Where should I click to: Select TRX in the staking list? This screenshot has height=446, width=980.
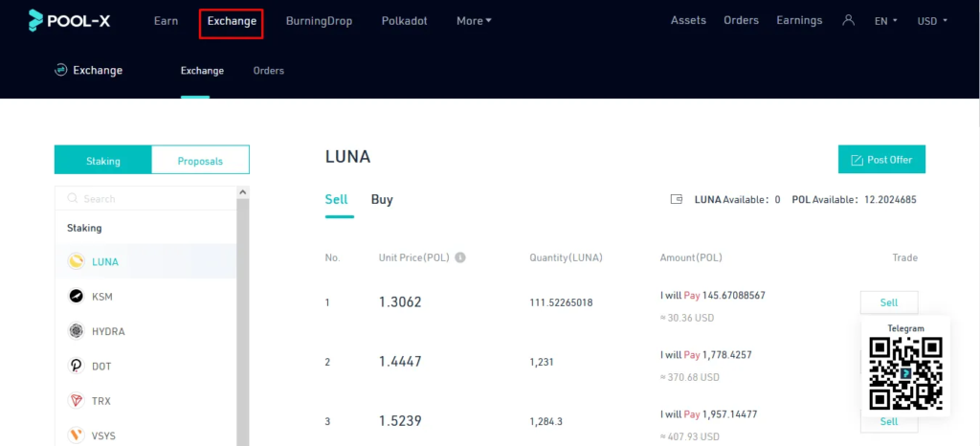click(145, 401)
